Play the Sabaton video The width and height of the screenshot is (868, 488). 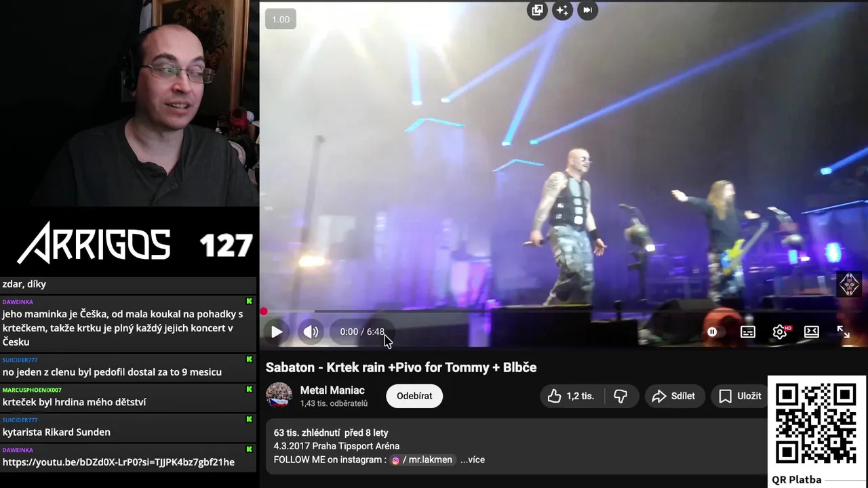277,332
